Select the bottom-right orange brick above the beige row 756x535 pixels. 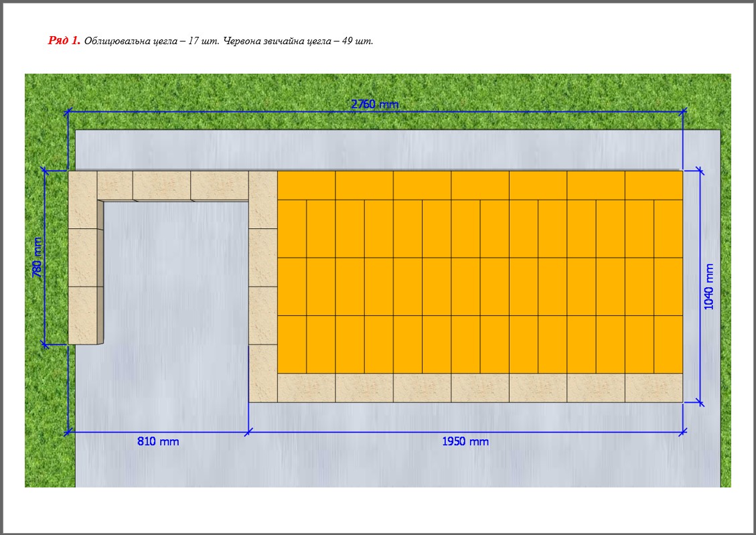pos(668,343)
